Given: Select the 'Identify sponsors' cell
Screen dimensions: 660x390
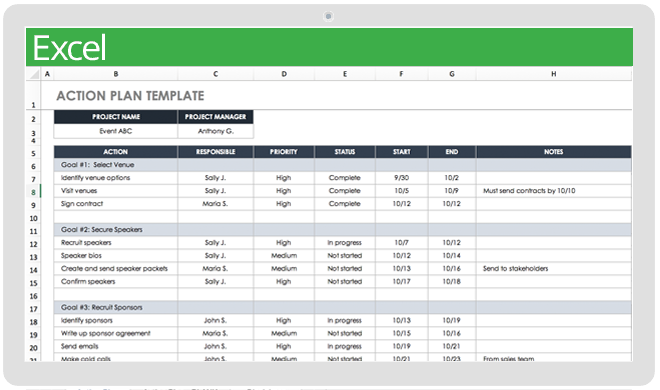Looking at the screenshot, I should 116,321.
